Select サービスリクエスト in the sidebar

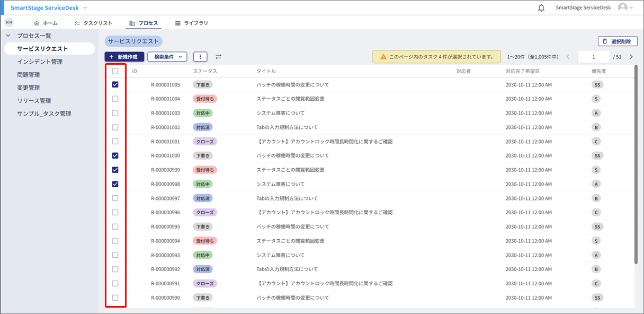(49, 49)
